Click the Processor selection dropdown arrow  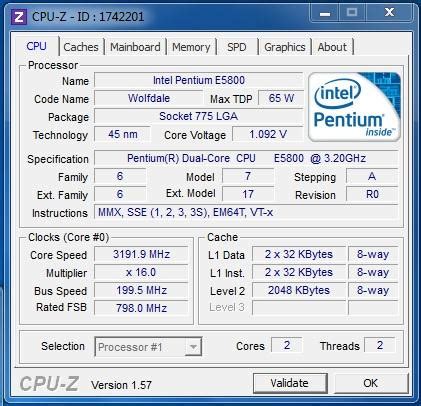[193, 347]
